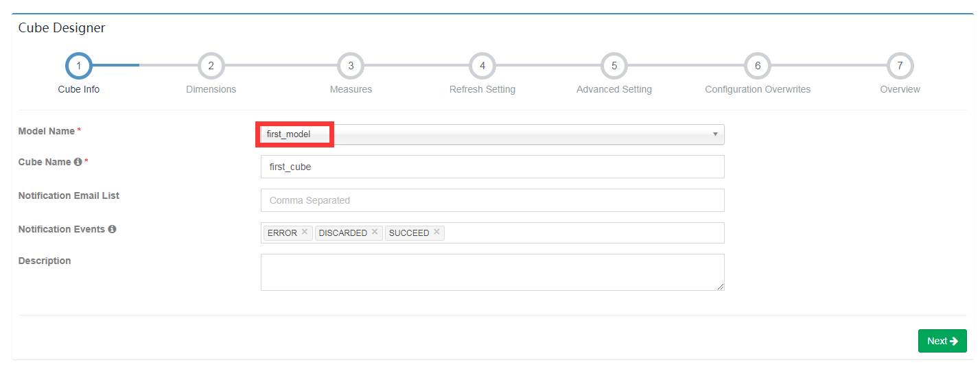Focus the Notification Email List field

492,200
